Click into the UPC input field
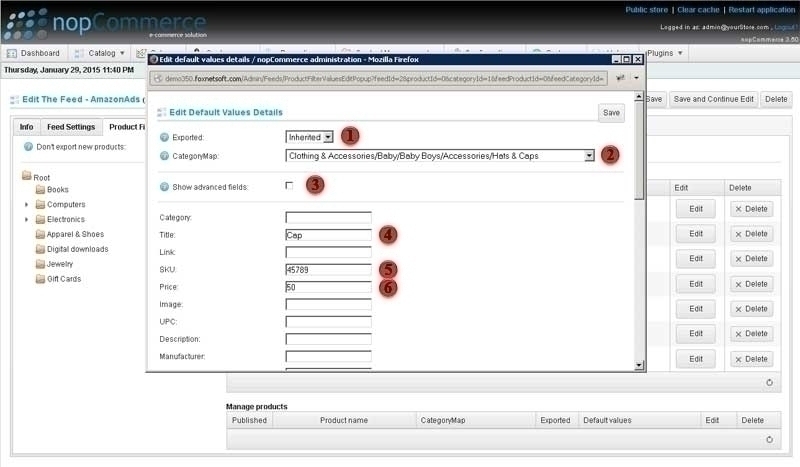 pyautogui.click(x=329, y=322)
